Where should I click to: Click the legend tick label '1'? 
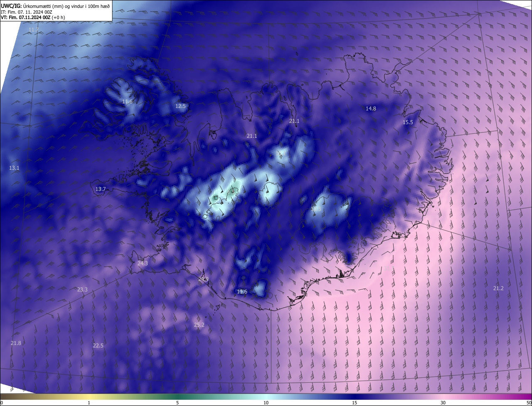[x=89, y=403]
